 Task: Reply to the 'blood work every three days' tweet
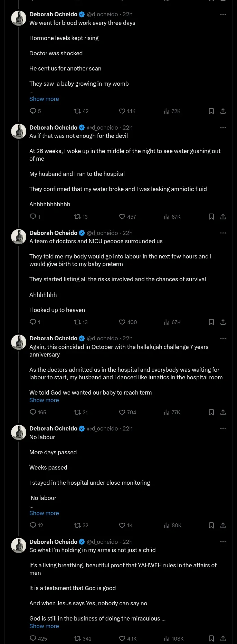point(33,111)
